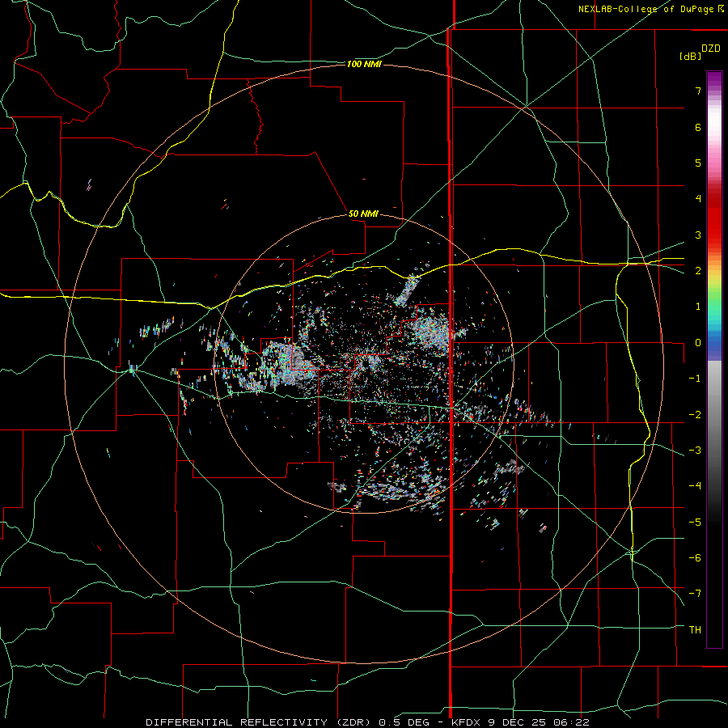Click the 0.5 DEG elevation text
The height and width of the screenshot is (728, 728).
pyautogui.click(x=403, y=722)
